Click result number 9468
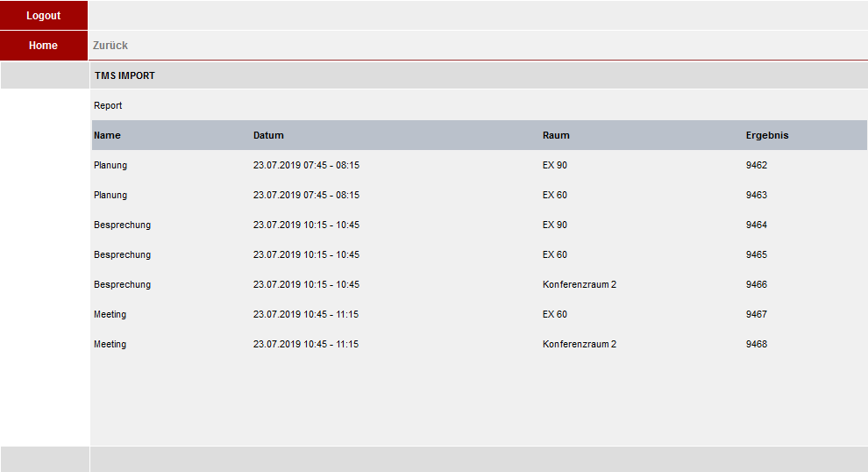This screenshot has width=868, height=472. [756, 345]
